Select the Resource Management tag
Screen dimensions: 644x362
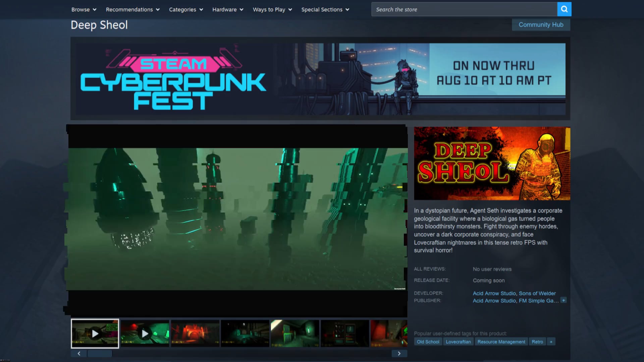(501, 342)
